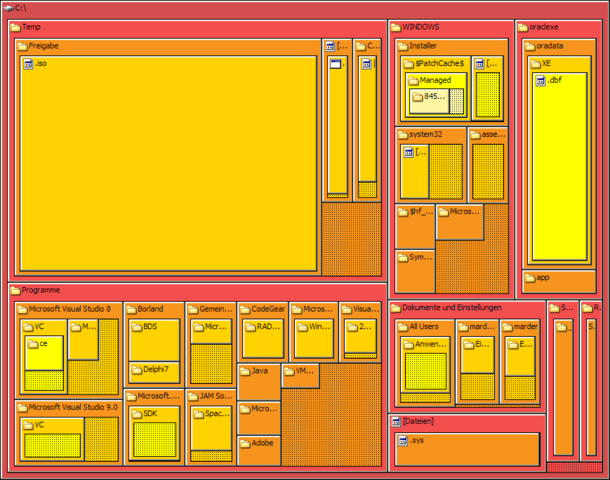610x480 pixels.
Task: Open Dokumente und Einstellungen folder
Action: (467, 356)
